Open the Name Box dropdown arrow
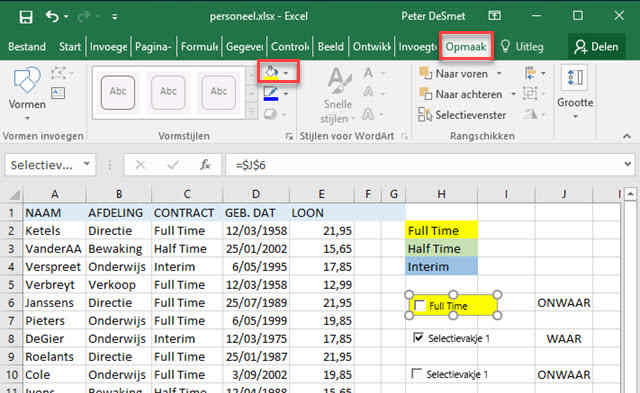Viewport: 640px width, 393px height. click(87, 164)
